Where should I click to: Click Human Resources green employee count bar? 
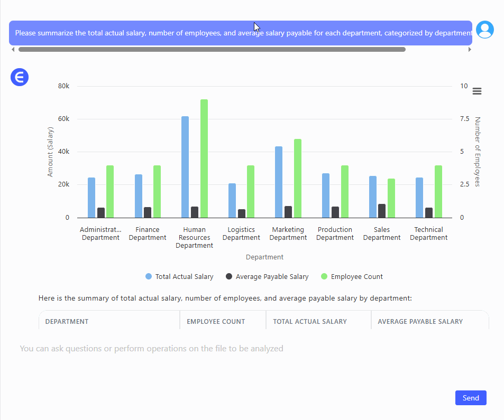[204, 158]
